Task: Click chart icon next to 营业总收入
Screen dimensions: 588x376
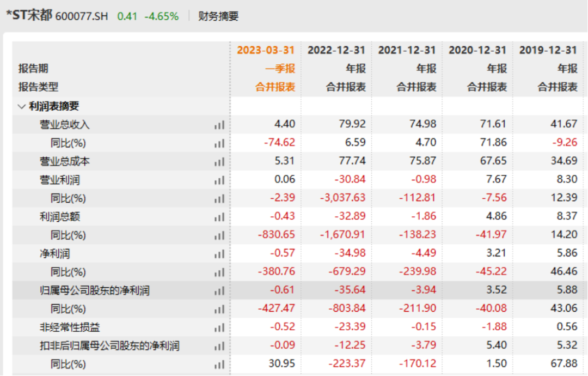Action: [x=219, y=125]
